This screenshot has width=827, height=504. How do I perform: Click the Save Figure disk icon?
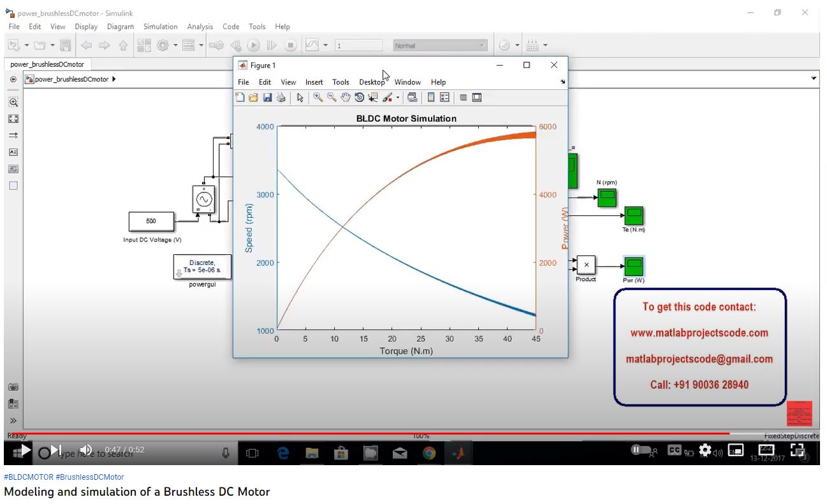click(x=267, y=97)
